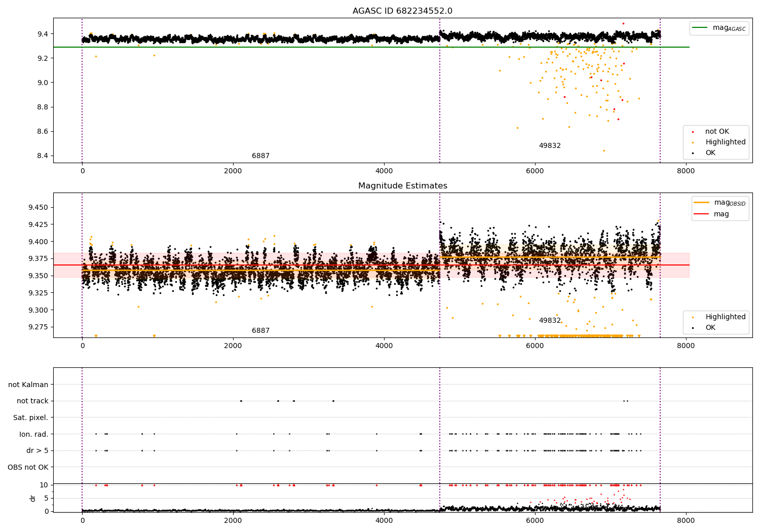
Task: Click the 9.400 y-axis tick label
Action: (x=39, y=242)
